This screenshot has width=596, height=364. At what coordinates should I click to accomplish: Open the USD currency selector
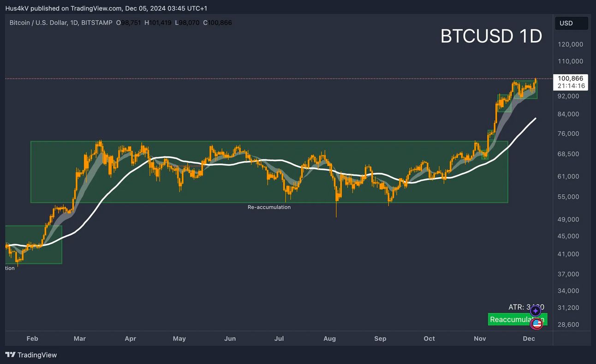[x=572, y=23]
